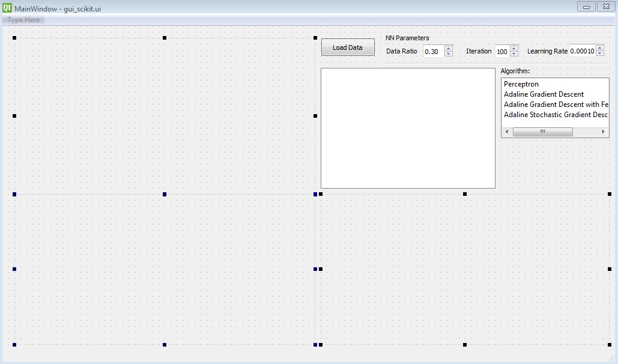Click the Load Data button
This screenshot has height=364, width=618.
(x=347, y=47)
